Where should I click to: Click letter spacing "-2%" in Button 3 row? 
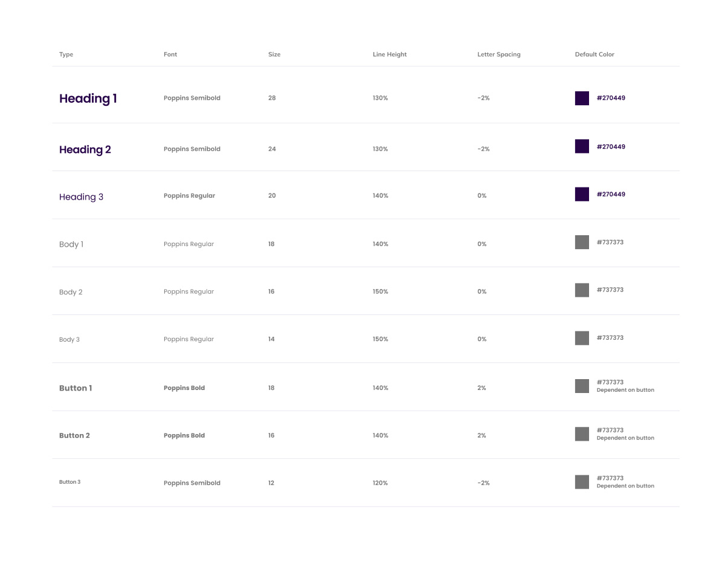[483, 483]
